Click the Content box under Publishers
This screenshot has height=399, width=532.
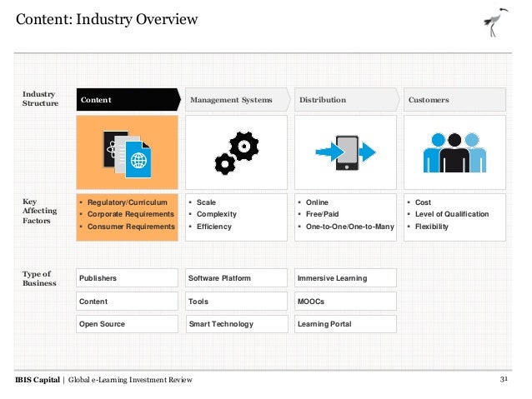(x=127, y=302)
